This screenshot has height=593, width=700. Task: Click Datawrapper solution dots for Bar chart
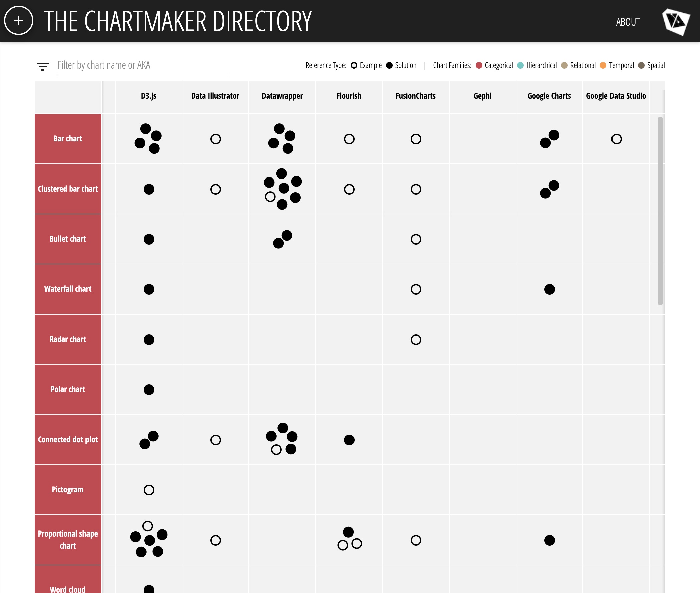[x=282, y=138]
